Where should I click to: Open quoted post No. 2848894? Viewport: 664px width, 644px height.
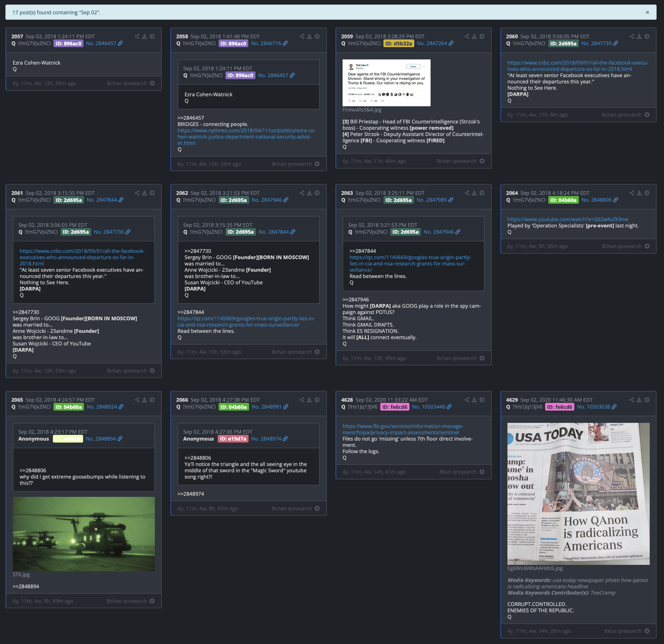point(101,439)
